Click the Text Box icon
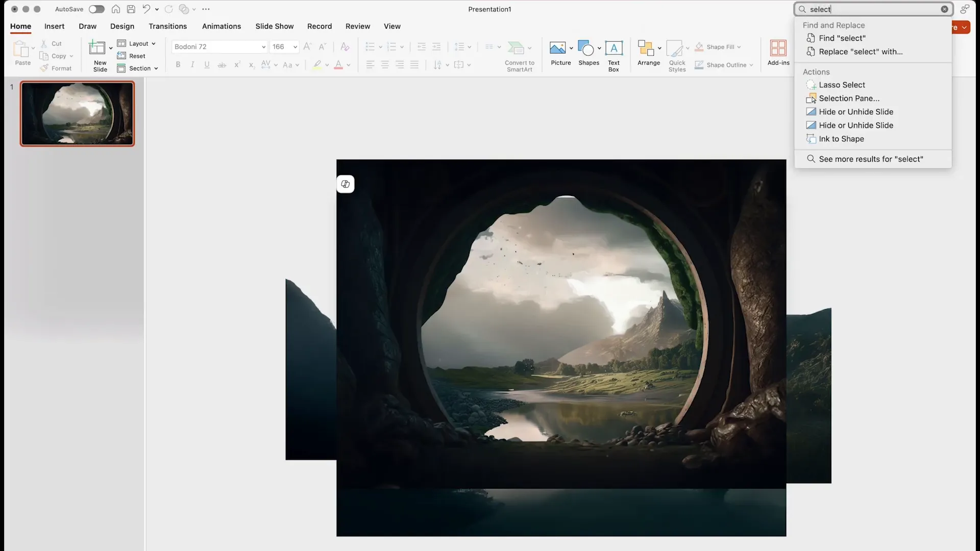 (614, 48)
